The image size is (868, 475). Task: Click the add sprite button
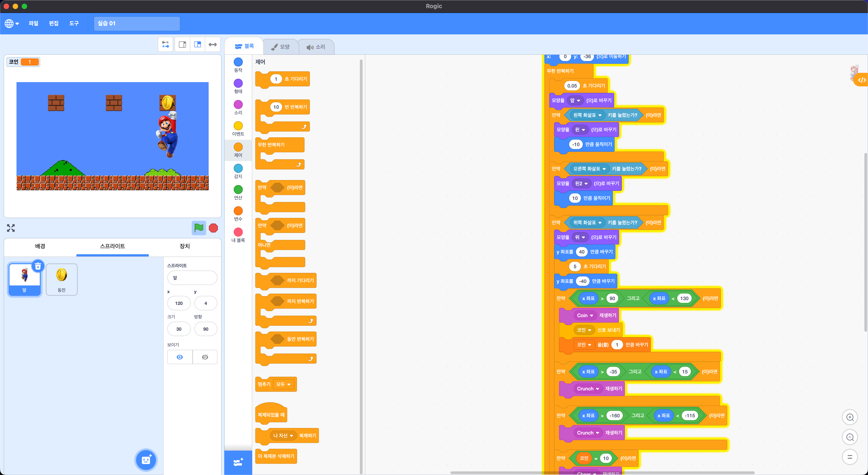tap(146, 460)
